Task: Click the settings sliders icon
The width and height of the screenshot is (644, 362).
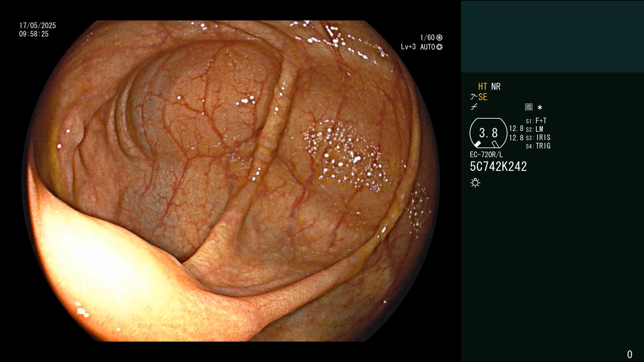Action: (x=529, y=107)
